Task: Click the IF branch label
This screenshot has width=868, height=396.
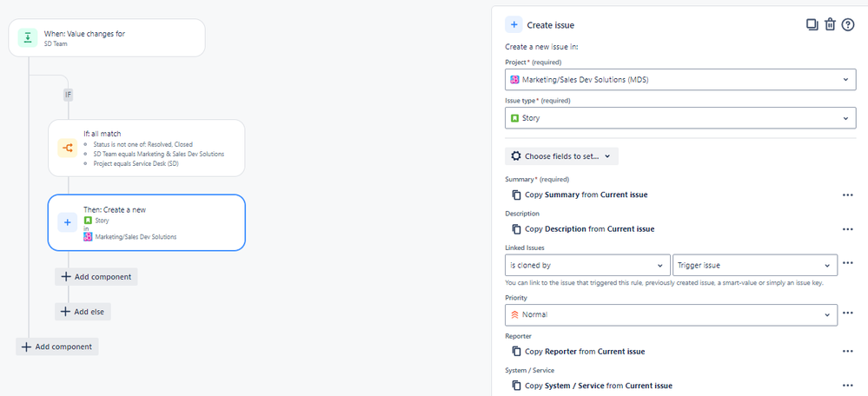Action: tap(68, 95)
